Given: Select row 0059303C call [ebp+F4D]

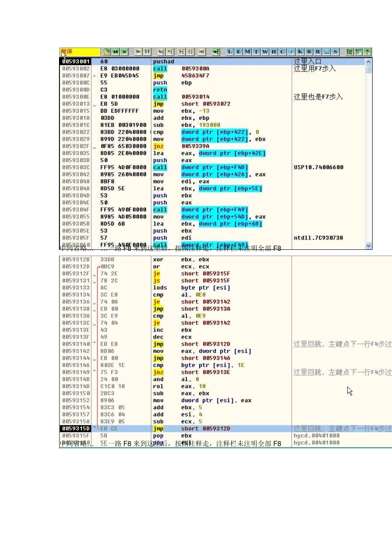Looking at the screenshot, I should click(212, 167).
